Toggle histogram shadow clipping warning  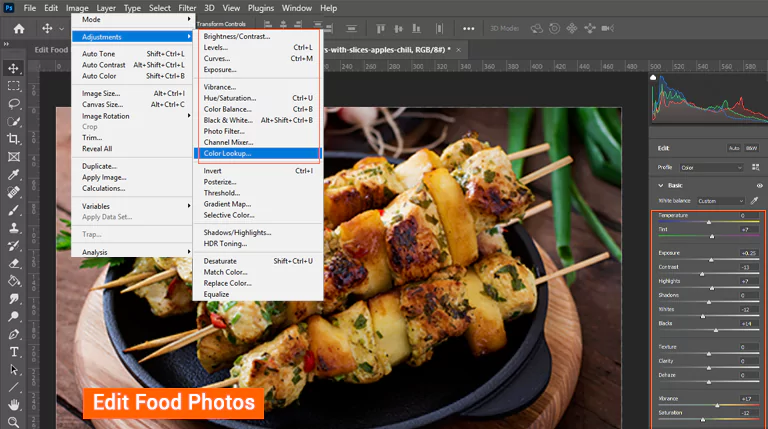653,77
